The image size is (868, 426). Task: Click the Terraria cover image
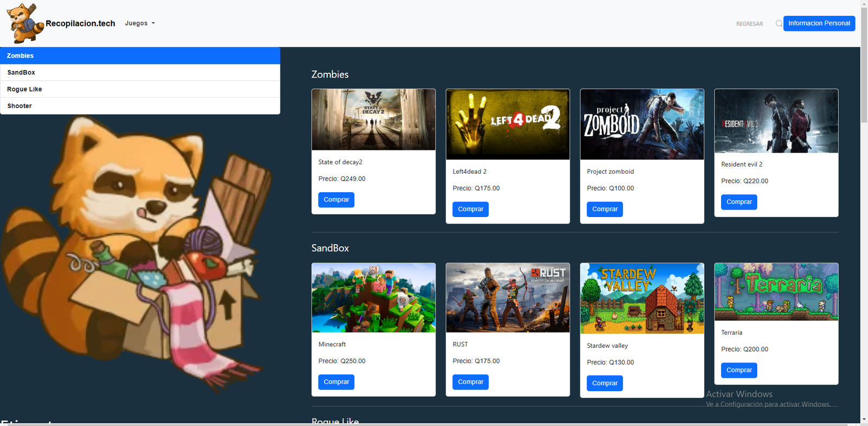coord(776,292)
